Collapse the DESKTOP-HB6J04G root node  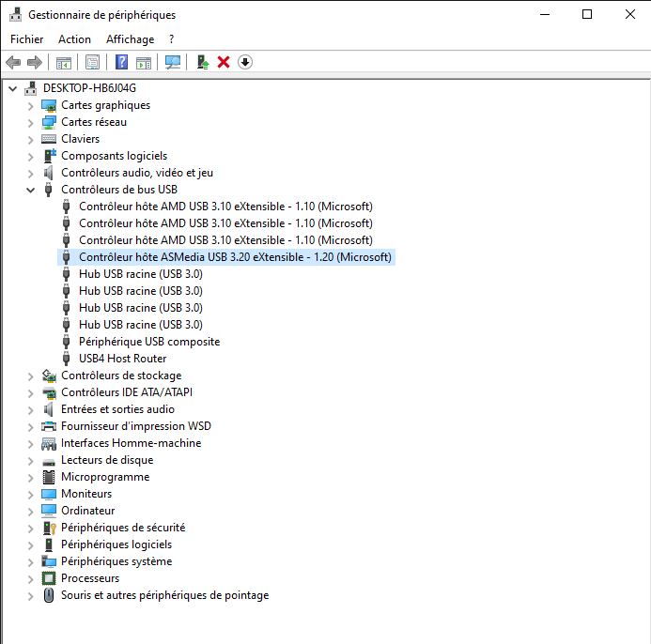pos(13,88)
